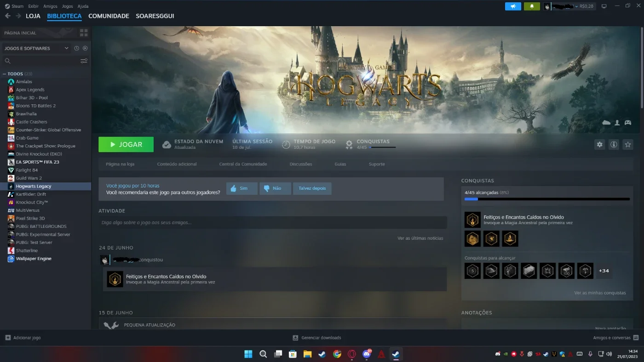Switch to the COMUNIDADE tab

pyautogui.click(x=109, y=16)
